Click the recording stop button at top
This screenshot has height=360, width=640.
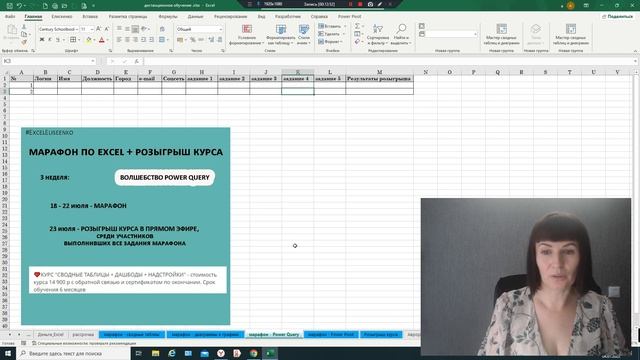coord(360,4)
